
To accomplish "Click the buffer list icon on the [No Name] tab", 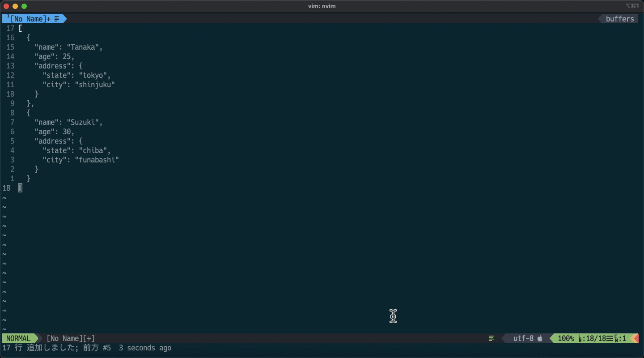I will [x=56, y=19].
